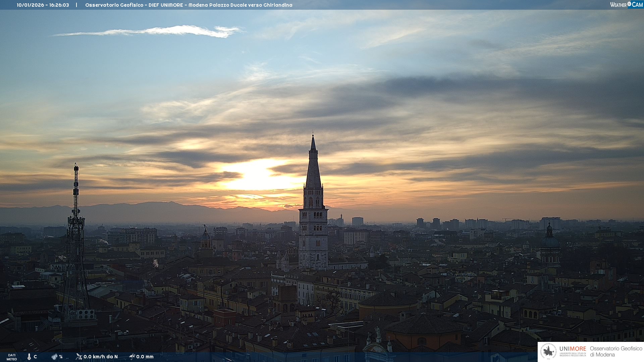This screenshot has width=644, height=362.
Task: Click the lattice radio antenna tower
Action: (x=76, y=235)
